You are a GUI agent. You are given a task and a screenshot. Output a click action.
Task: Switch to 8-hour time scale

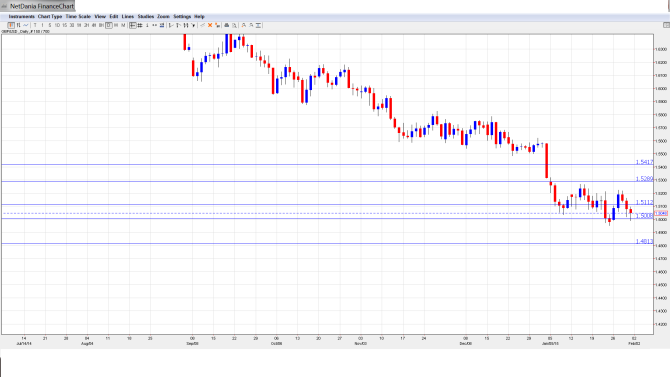(x=101, y=25)
